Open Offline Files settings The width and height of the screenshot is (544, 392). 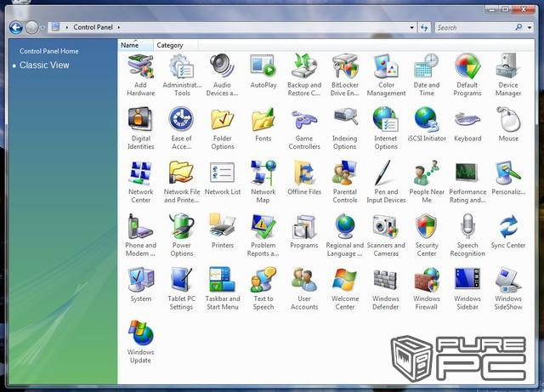(304, 178)
